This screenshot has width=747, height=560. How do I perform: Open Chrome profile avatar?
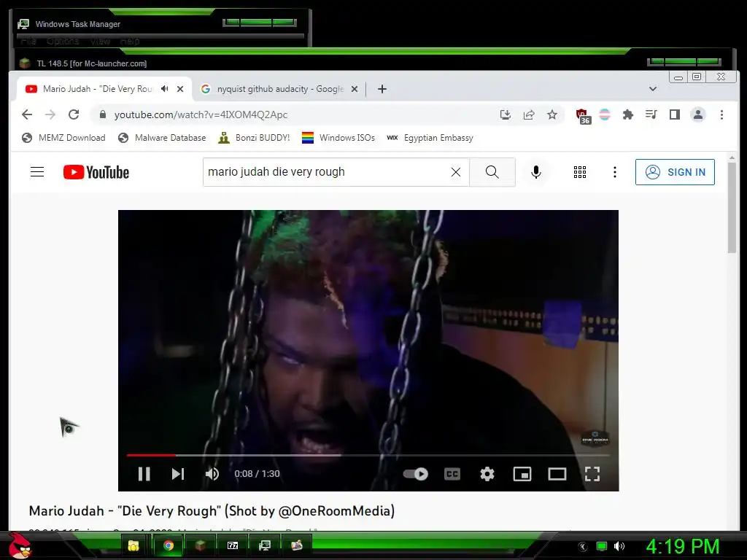coord(698,114)
